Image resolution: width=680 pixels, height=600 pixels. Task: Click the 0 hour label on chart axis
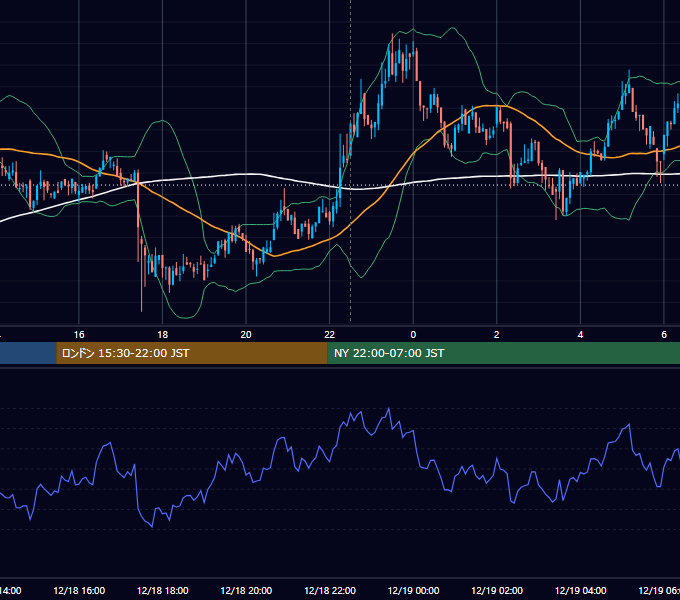coord(413,335)
